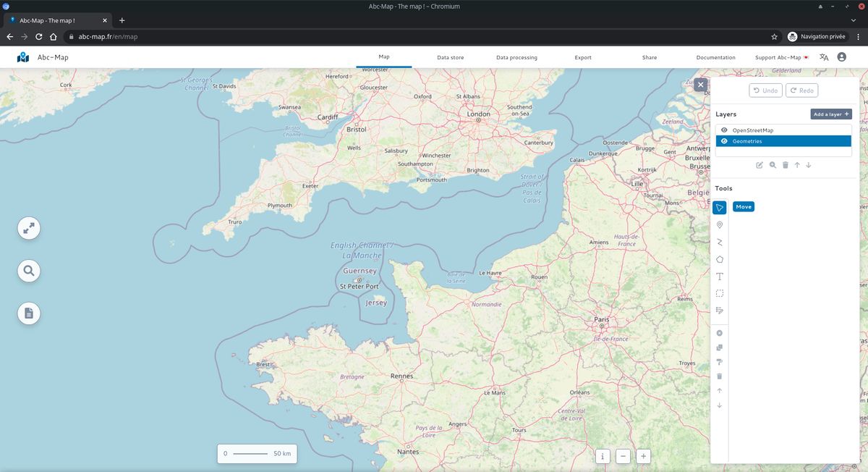868x472 pixels.
Task: Delete the Geometries layer using the trash icon
Action: click(x=785, y=165)
